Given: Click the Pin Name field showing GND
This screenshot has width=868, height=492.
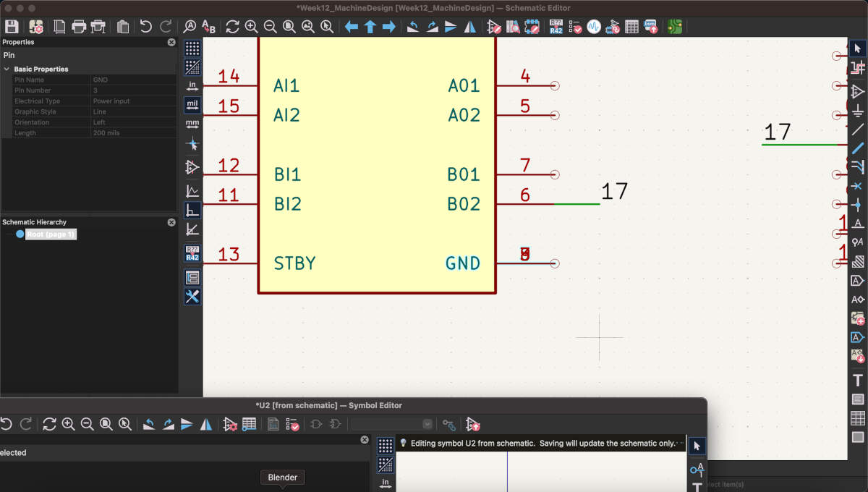Looking at the screenshot, I should click(x=134, y=80).
